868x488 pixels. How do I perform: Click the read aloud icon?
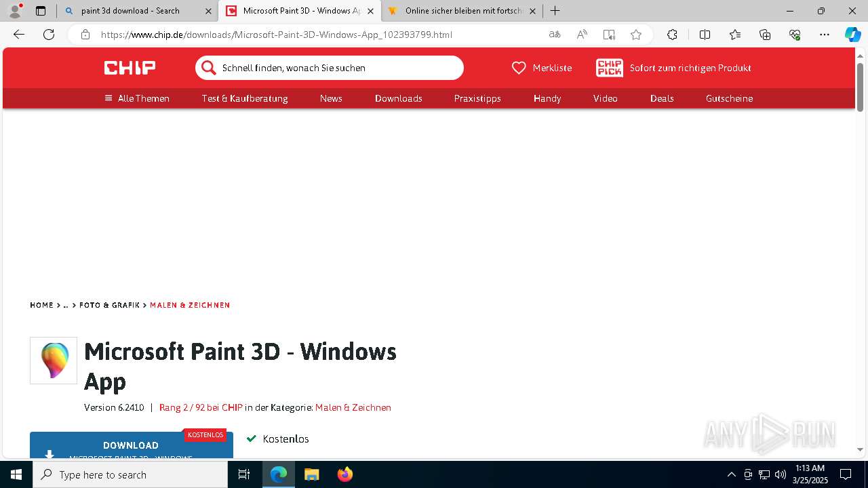pyautogui.click(x=582, y=35)
